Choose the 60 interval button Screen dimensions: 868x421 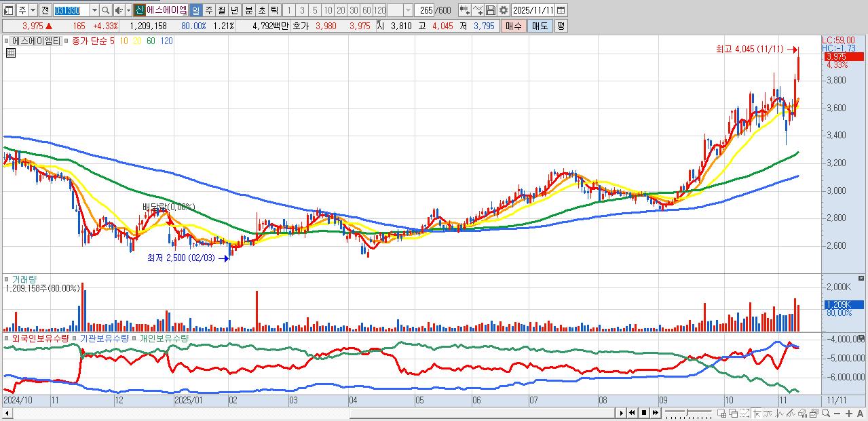[x=366, y=11]
